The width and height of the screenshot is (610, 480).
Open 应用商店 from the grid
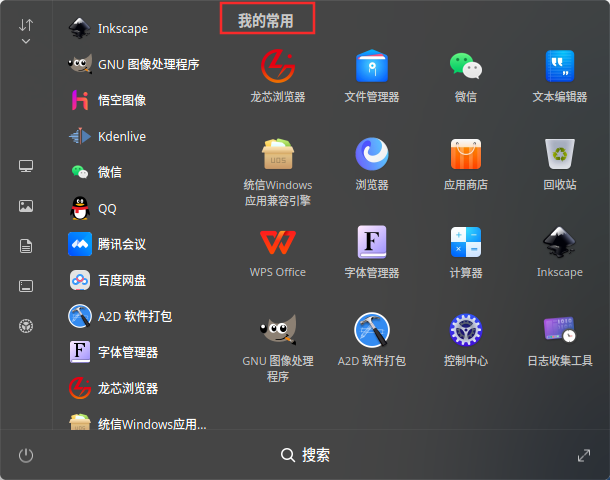466,164
